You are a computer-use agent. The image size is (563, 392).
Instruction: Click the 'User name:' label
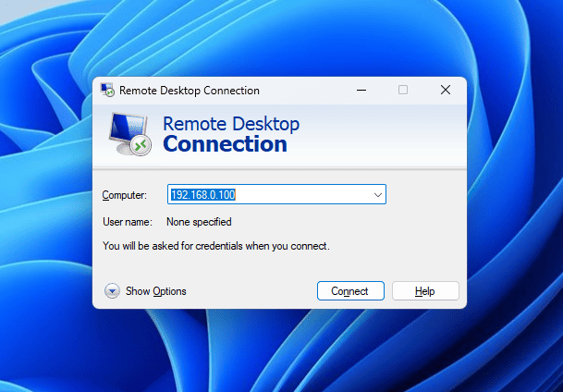coord(128,222)
